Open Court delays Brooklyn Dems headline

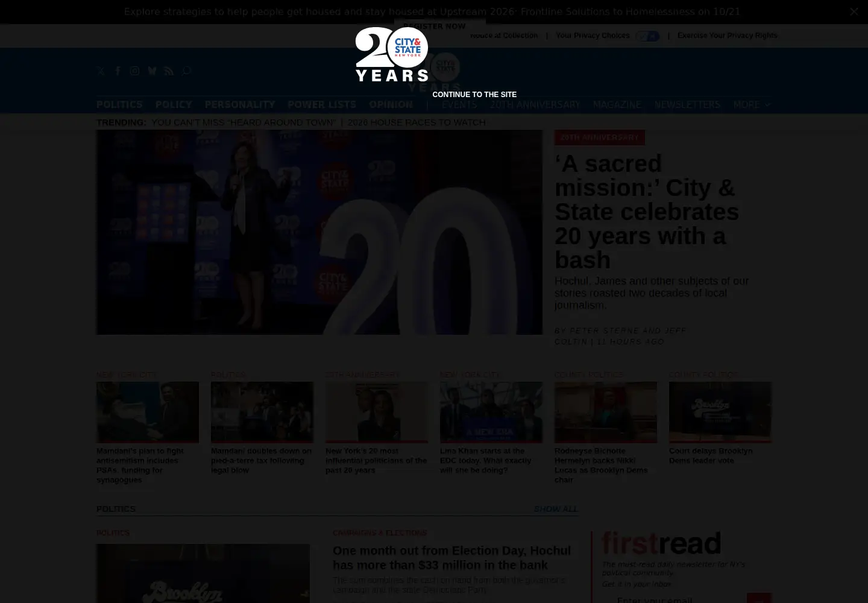click(x=711, y=455)
